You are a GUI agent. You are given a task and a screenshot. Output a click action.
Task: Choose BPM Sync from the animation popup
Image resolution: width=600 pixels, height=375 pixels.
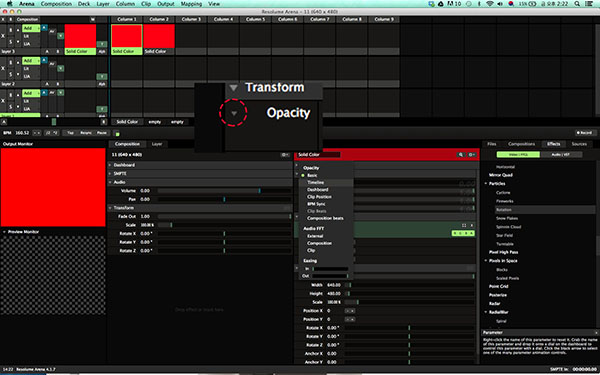click(316, 204)
